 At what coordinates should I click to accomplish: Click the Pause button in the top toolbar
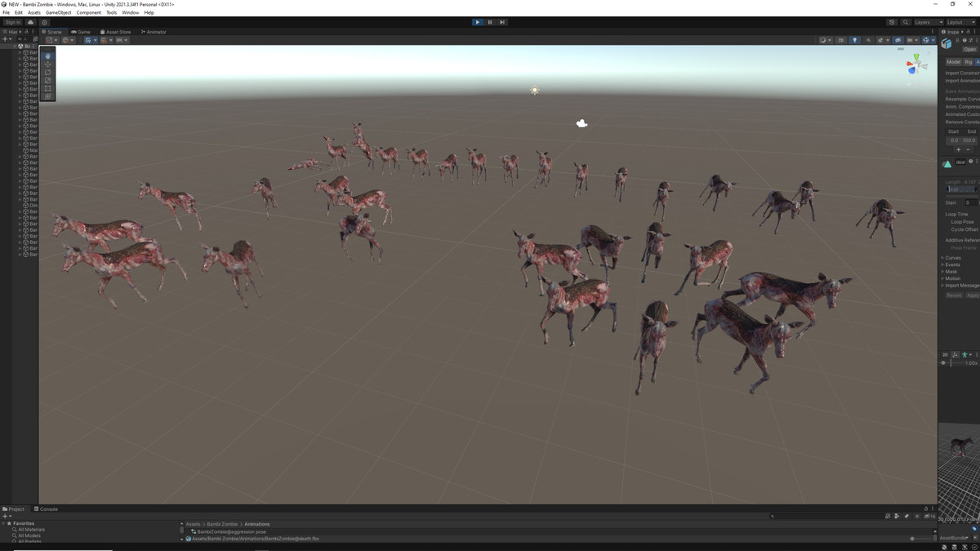point(489,22)
